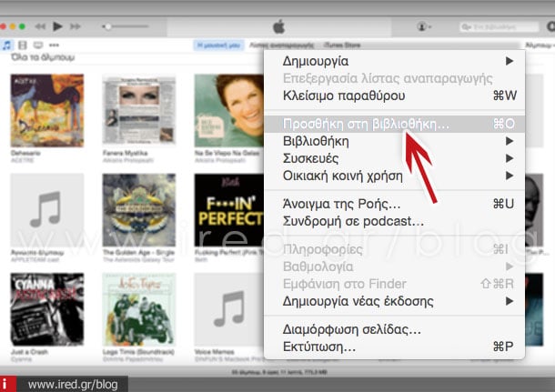Adjust the volume slider knob
555x392 pixels.
pyautogui.click(x=107, y=26)
